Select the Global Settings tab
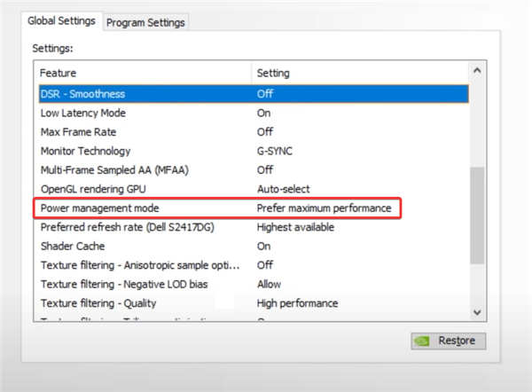The width and height of the screenshot is (532, 392). click(x=61, y=21)
